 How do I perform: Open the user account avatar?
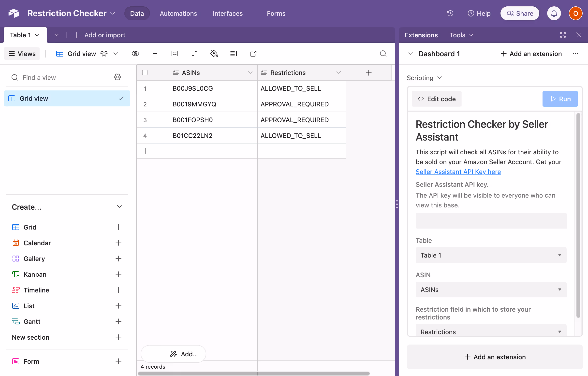(x=575, y=13)
